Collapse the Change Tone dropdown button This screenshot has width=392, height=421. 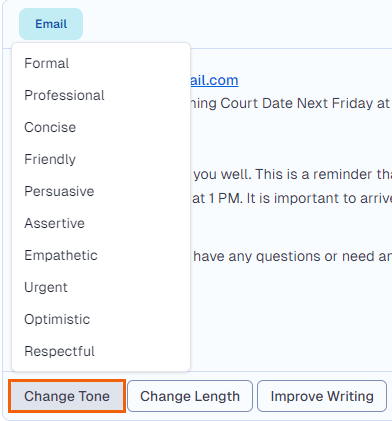pyautogui.click(x=67, y=396)
